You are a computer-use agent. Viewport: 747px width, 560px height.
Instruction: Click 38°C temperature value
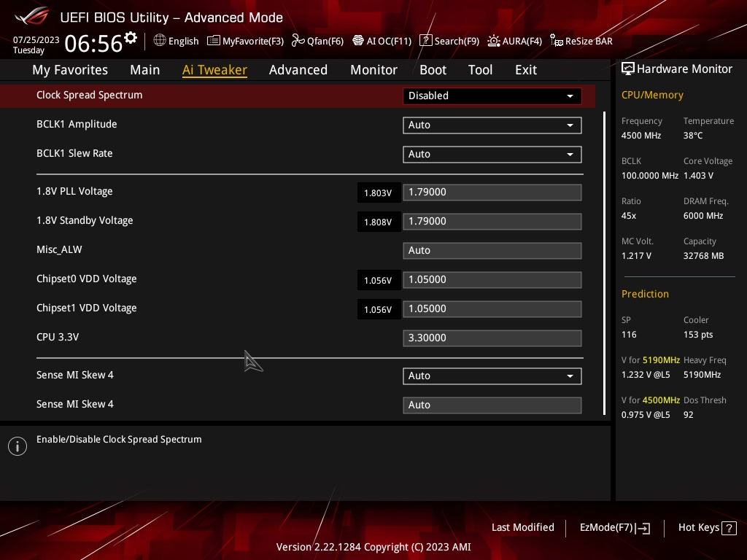(693, 136)
